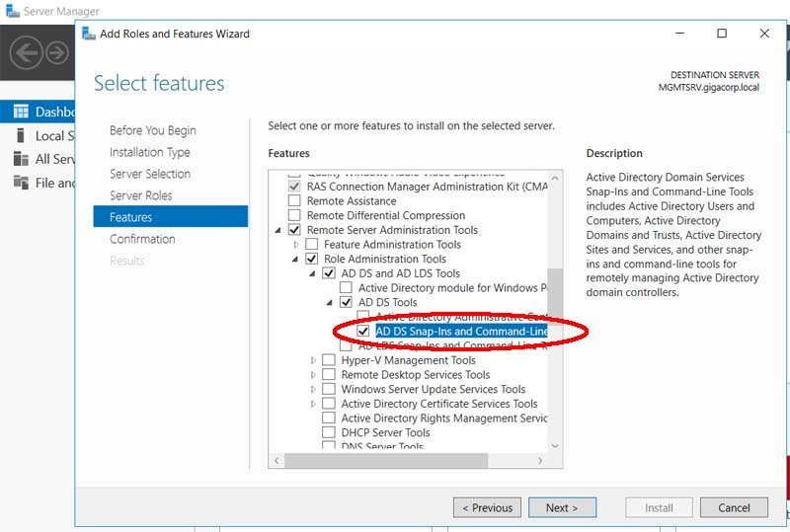Cancel the Add Roles and Features Wizard

tap(734, 507)
